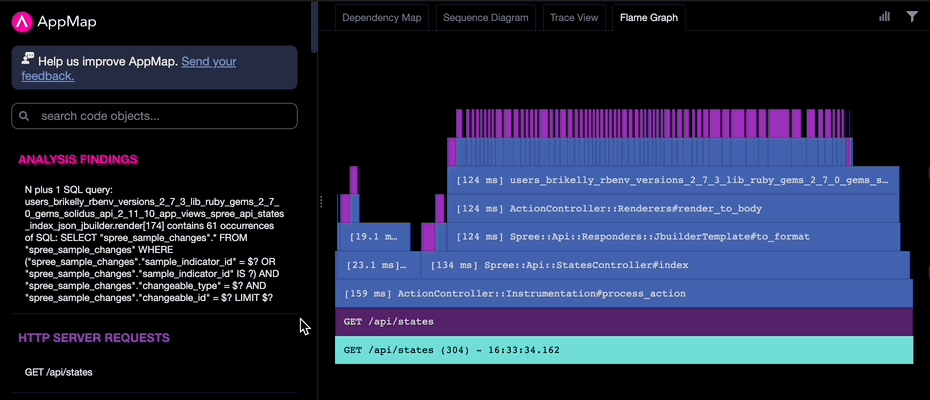
Task: Select the StatesController#index flame bar
Action: tap(665, 265)
